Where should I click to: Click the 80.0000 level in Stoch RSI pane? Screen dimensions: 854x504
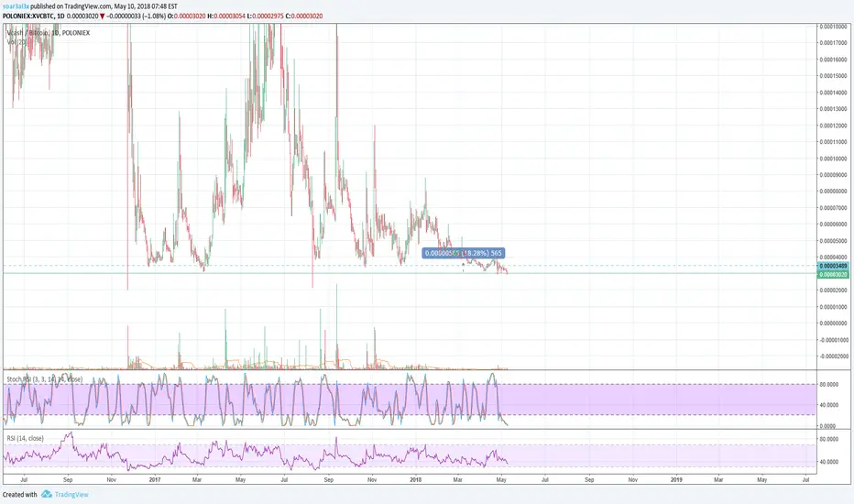click(x=828, y=384)
